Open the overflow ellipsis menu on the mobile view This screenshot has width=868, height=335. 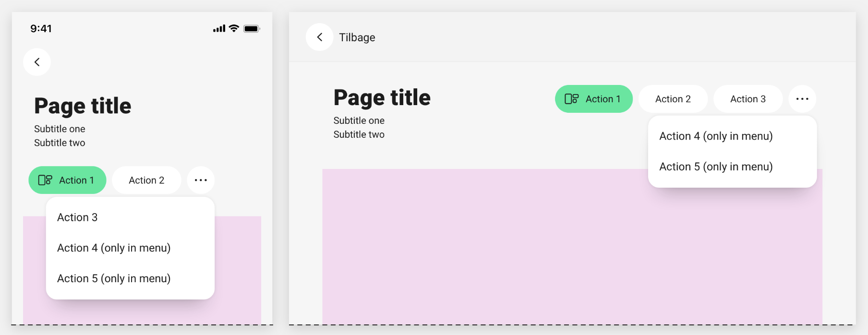coord(201,179)
